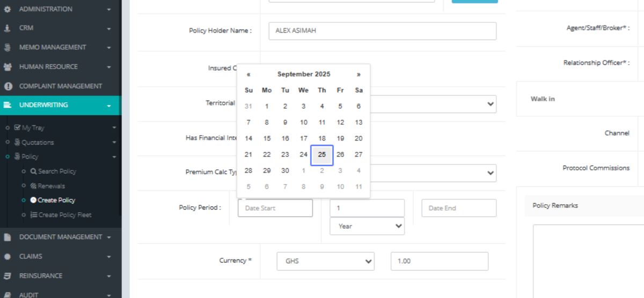Select September 25 in the calendar

322,155
